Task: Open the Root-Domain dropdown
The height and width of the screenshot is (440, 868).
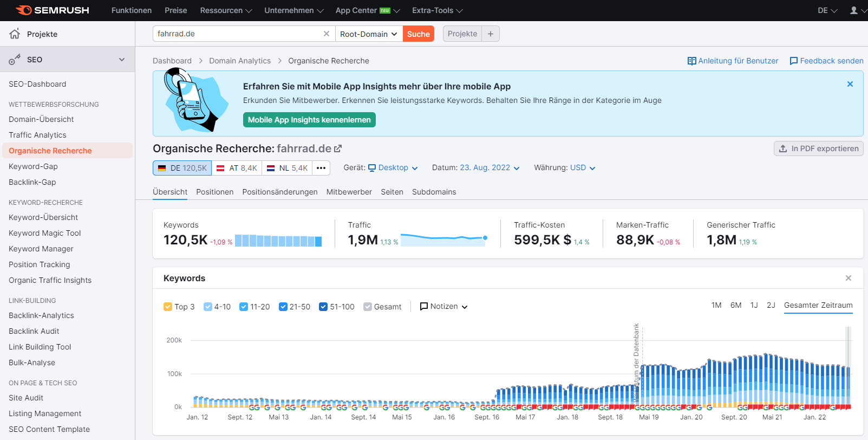Action: (x=369, y=34)
